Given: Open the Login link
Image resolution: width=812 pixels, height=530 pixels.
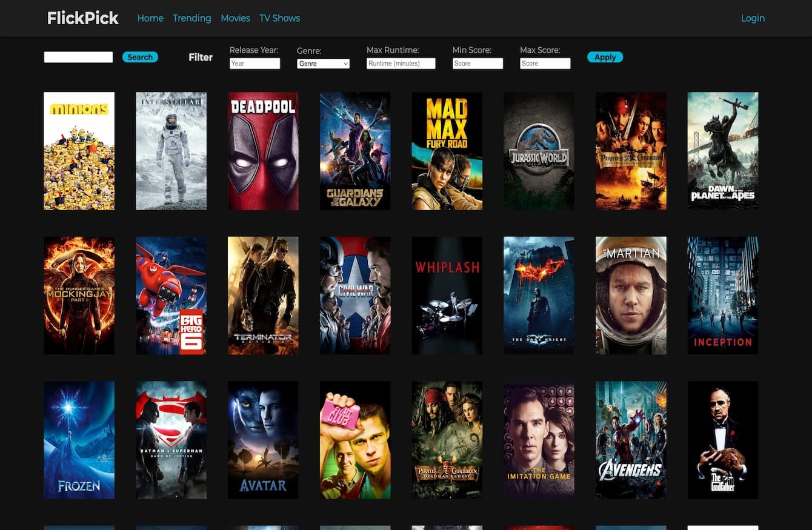Looking at the screenshot, I should [753, 18].
